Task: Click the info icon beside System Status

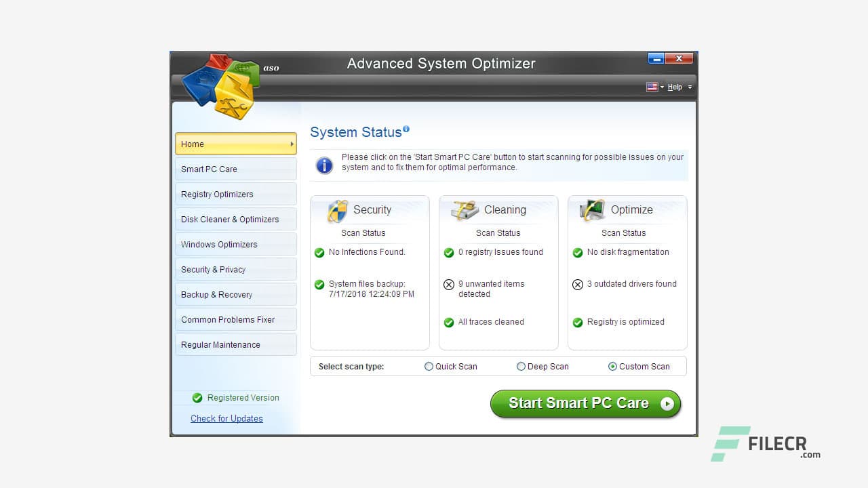Action: [408, 127]
